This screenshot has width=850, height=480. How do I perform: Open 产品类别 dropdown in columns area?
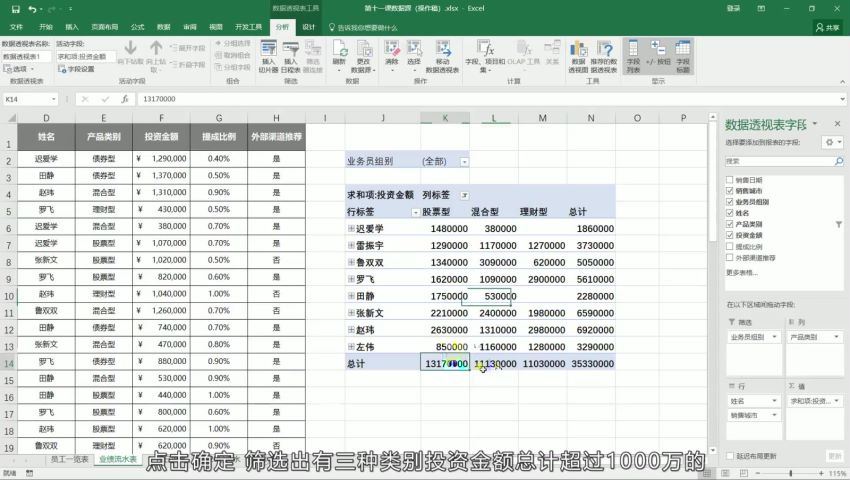tap(836, 337)
